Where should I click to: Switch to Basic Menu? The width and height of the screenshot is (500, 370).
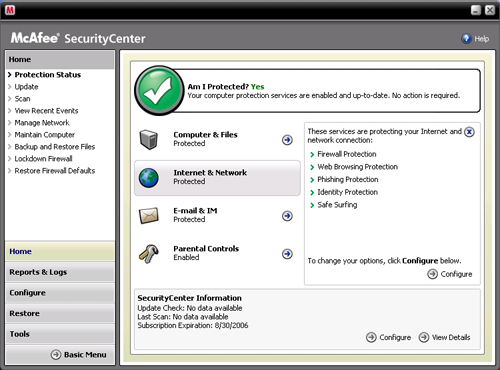(79, 354)
